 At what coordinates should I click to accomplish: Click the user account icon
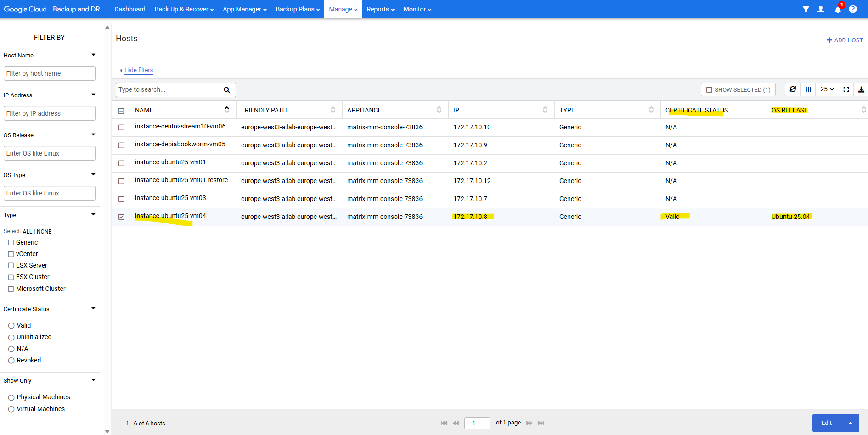click(x=821, y=9)
